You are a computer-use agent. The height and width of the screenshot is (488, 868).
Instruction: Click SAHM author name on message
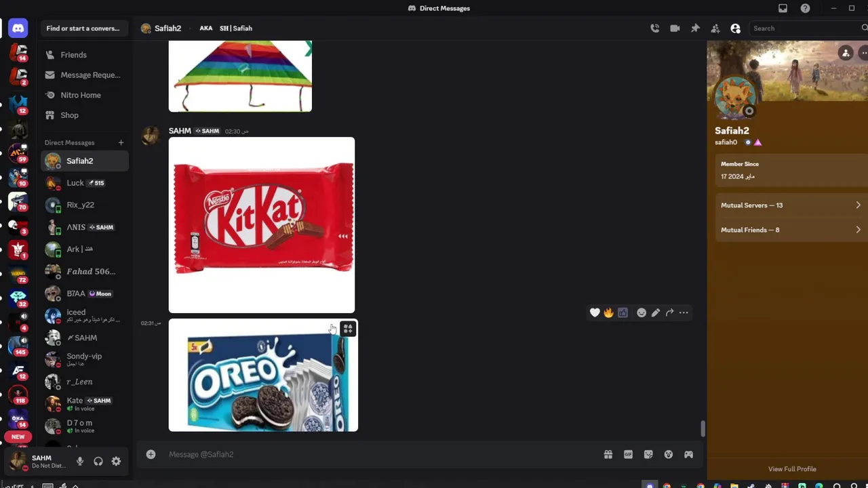pos(180,131)
